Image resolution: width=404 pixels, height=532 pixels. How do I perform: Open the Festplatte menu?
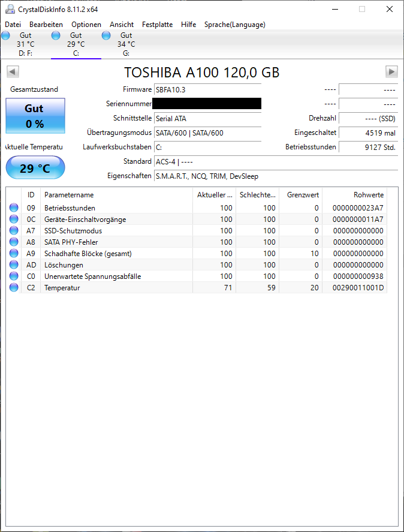(158, 25)
